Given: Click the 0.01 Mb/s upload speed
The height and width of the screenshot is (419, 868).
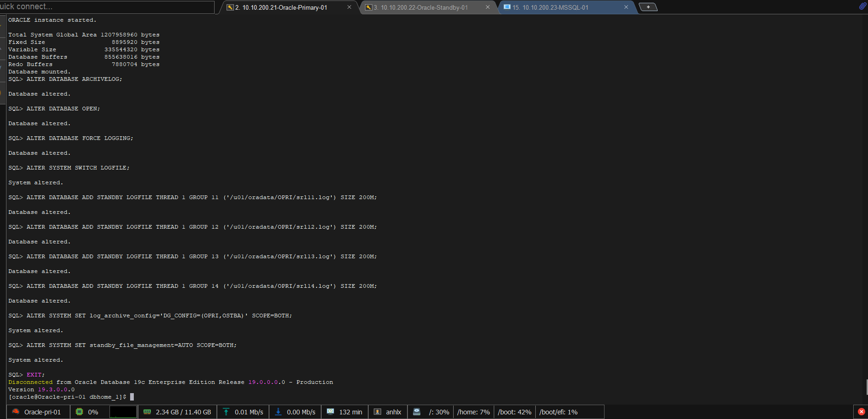Looking at the screenshot, I should pos(249,412).
